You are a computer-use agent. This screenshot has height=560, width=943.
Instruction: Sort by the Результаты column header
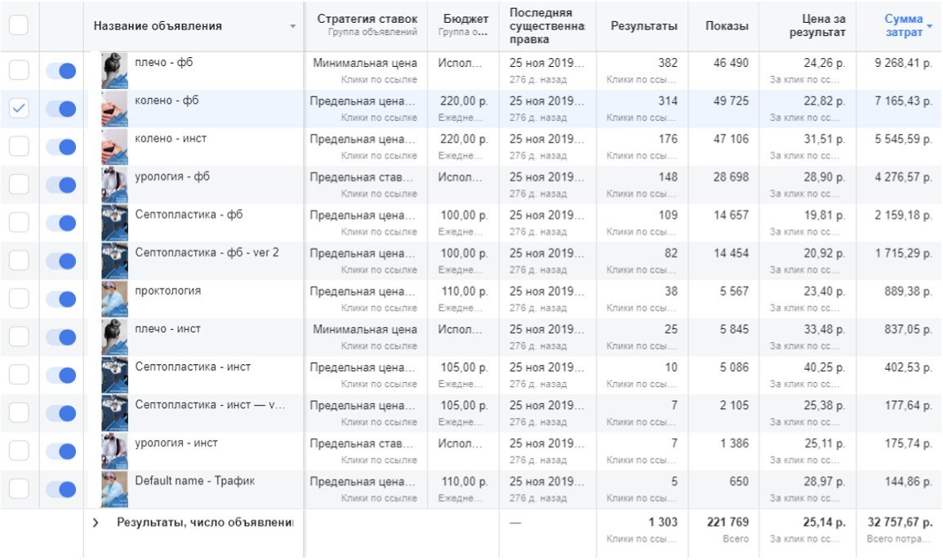(x=643, y=26)
